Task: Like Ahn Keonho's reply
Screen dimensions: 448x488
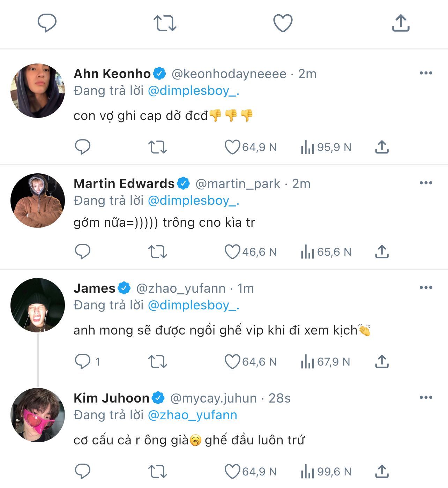Action: point(232,147)
